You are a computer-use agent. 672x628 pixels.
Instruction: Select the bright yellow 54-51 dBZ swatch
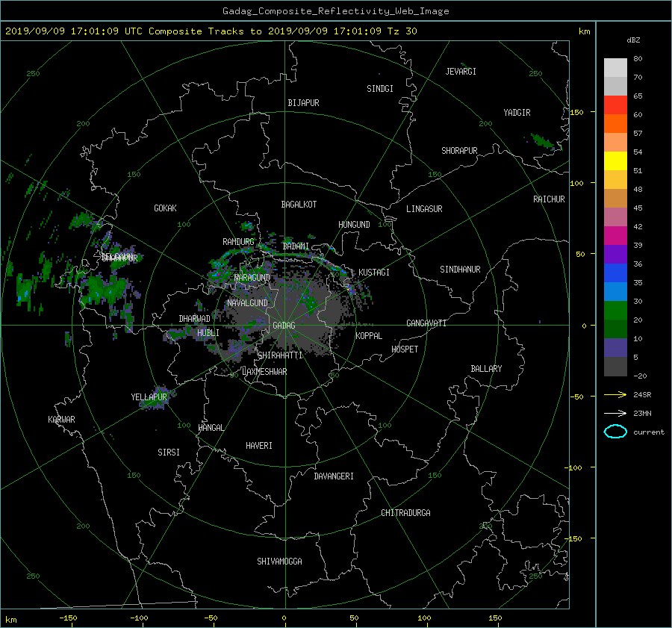[615, 161]
